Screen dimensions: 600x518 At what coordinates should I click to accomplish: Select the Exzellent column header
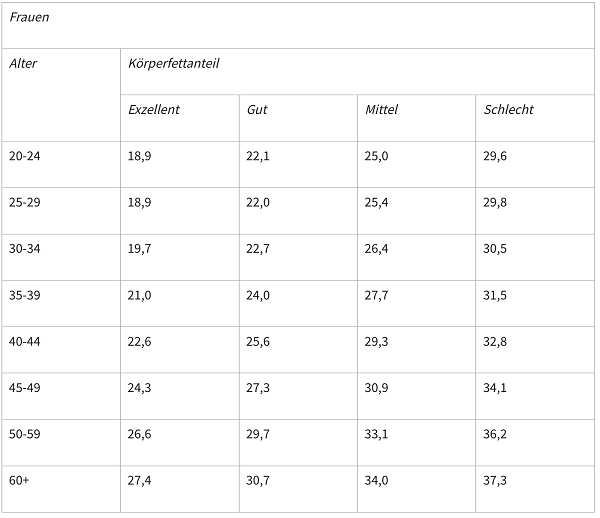pos(154,110)
